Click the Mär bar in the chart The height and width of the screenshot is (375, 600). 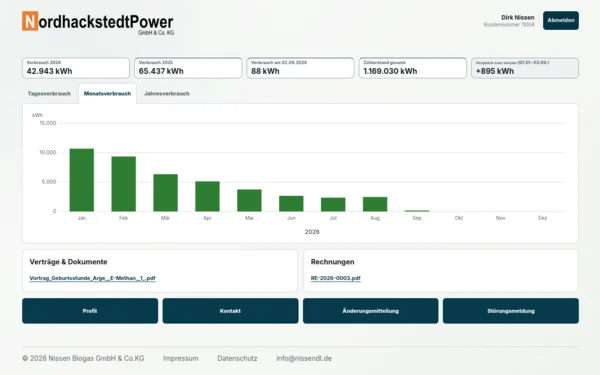(165, 193)
